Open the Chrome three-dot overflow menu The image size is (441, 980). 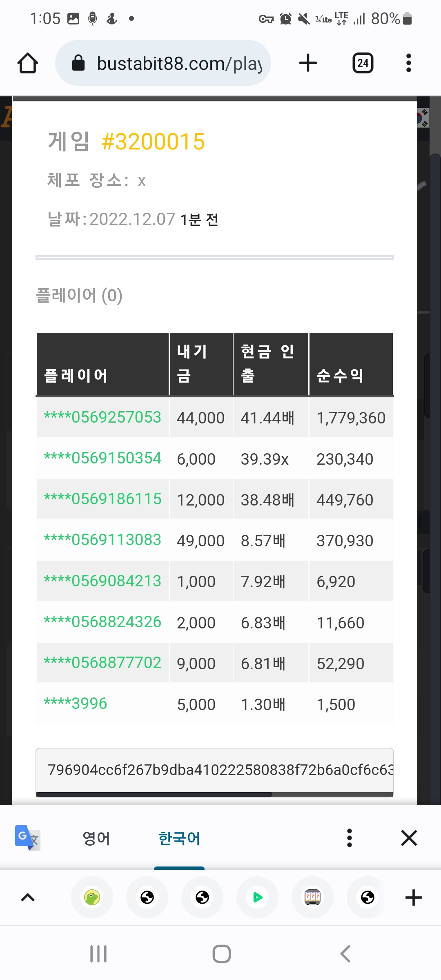click(408, 63)
